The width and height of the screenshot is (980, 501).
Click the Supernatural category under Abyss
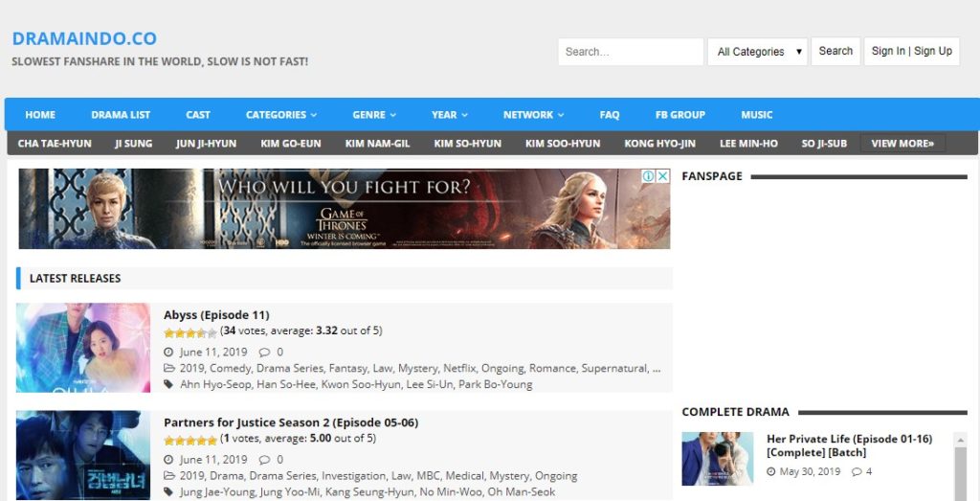point(614,369)
